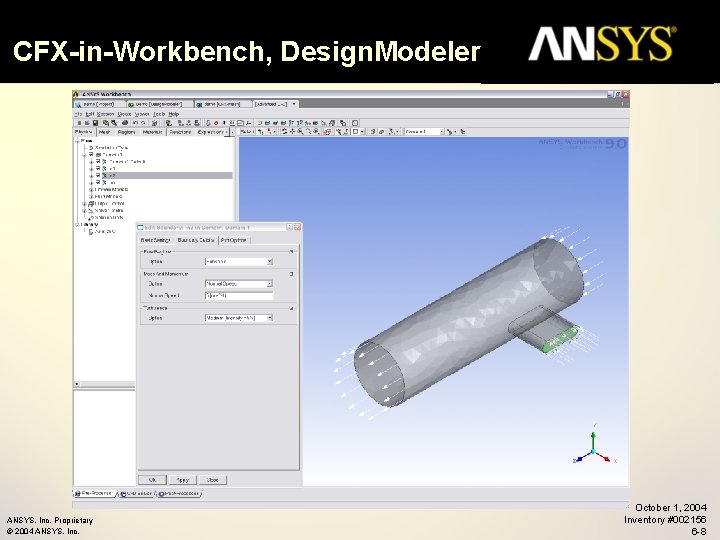The width and height of the screenshot is (720, 540).
Task: Open the Session menu
Action: tap(105, 114)
